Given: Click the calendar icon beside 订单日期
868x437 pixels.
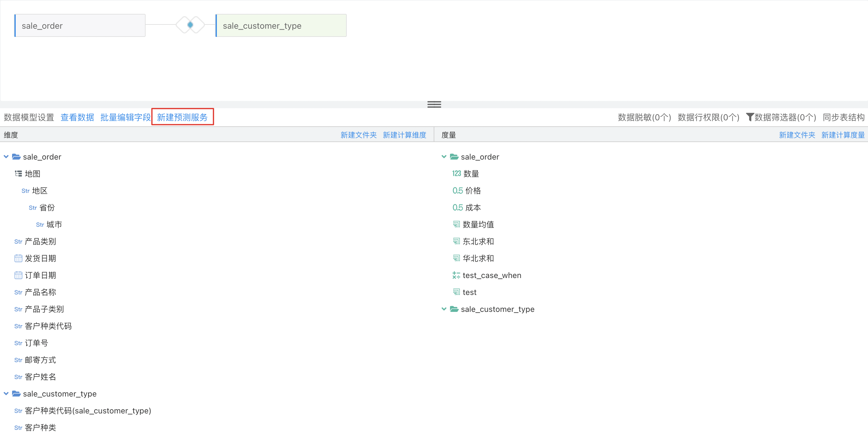Looking at the screenshot, I should click(18, 275).
